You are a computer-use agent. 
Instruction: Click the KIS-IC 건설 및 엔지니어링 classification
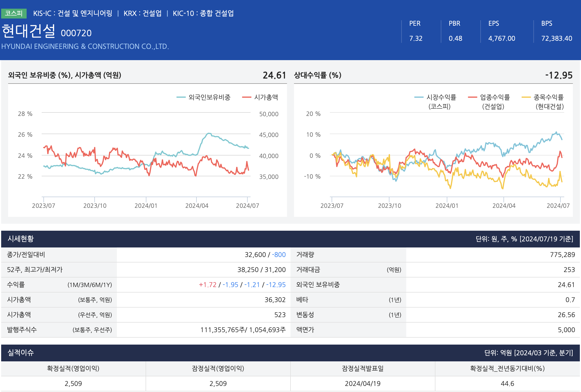73,13
